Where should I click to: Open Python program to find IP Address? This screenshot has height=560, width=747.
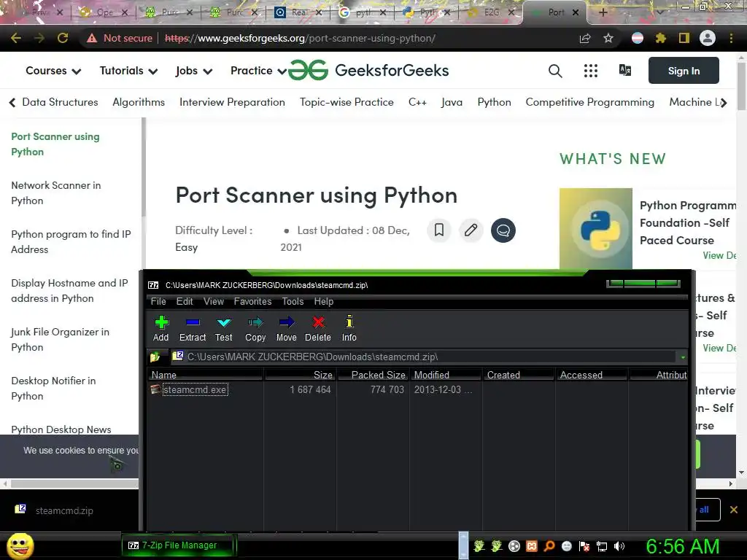coord(71,241)
